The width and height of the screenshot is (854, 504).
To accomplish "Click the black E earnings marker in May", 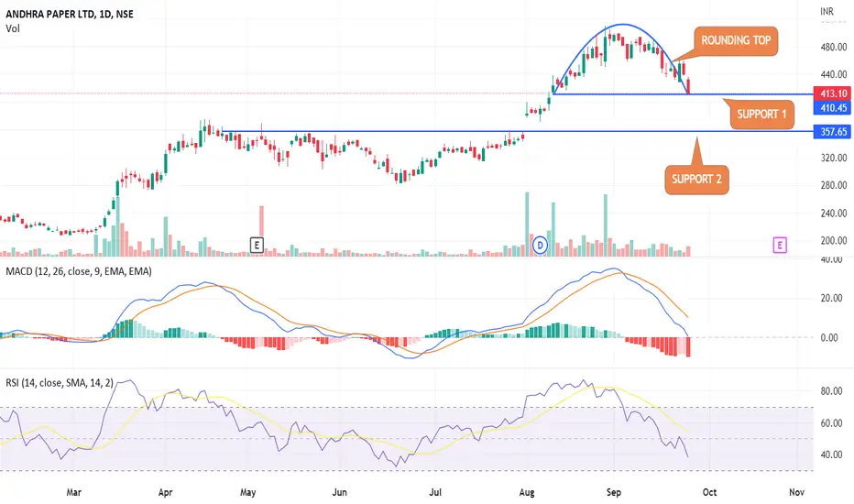I will click(x=257, y=246).
